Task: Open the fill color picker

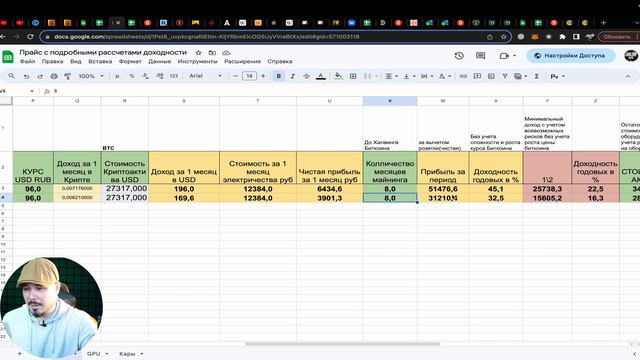Action: (338, 76)
